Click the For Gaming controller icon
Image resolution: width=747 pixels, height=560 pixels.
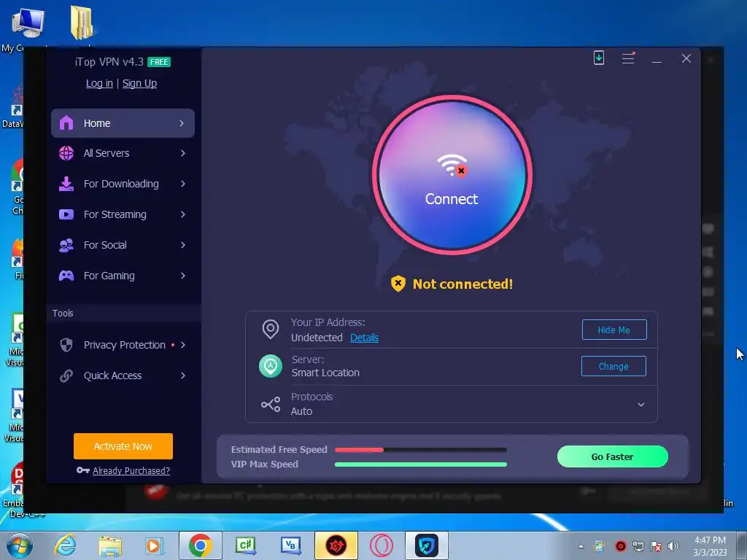pos(66,276)
